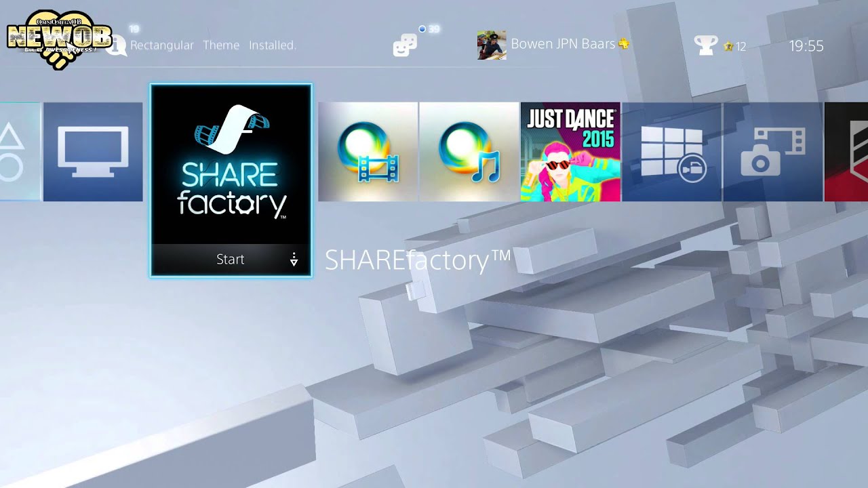Viewport: 868px width, 488px height.
Task: Launch Just Dance 2015 game tile
Action: pyautogui.click(x=570, y=152)
